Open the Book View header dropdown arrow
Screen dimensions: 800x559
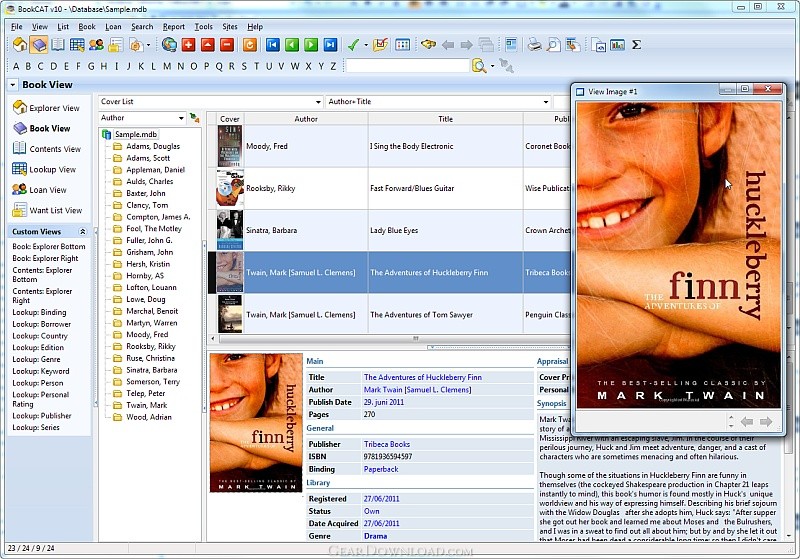click(13, 85)
